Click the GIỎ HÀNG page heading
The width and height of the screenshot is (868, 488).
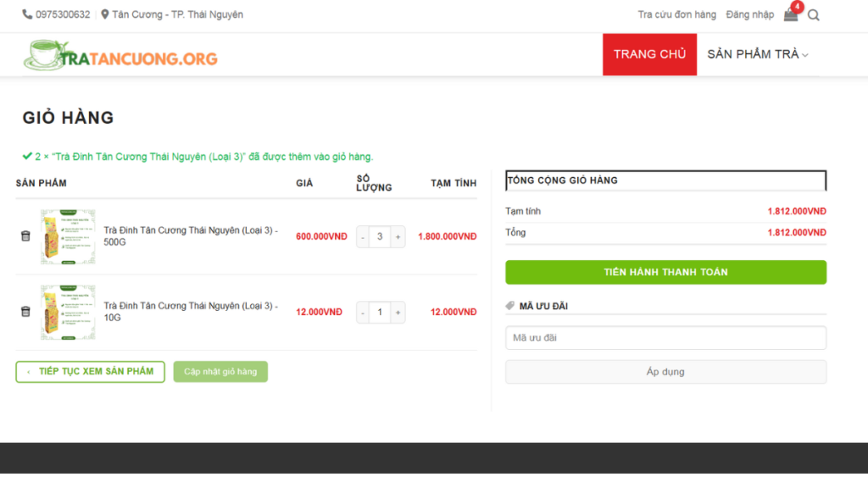(68, 117)
